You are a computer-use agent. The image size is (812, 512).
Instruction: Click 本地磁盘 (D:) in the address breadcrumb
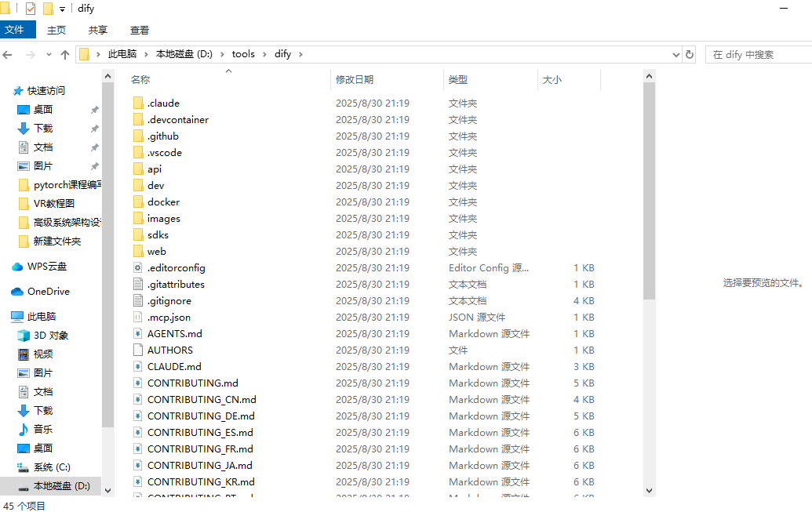point(184,54)
